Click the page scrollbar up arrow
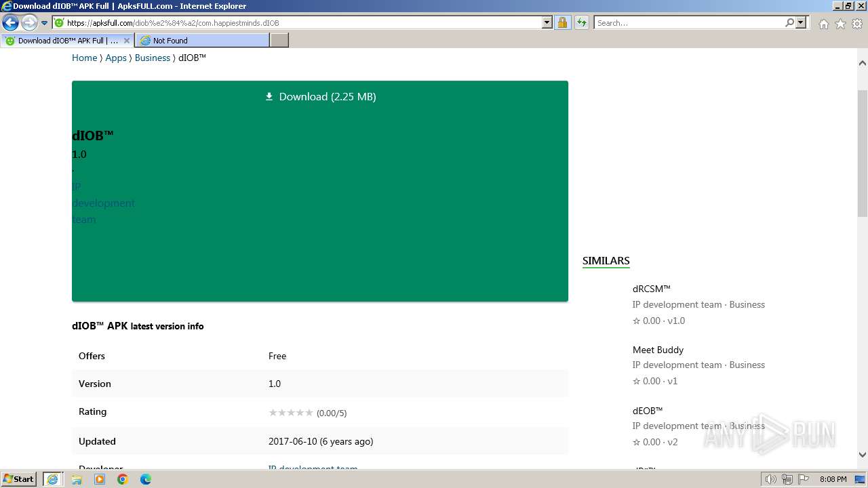 (863, 63)
